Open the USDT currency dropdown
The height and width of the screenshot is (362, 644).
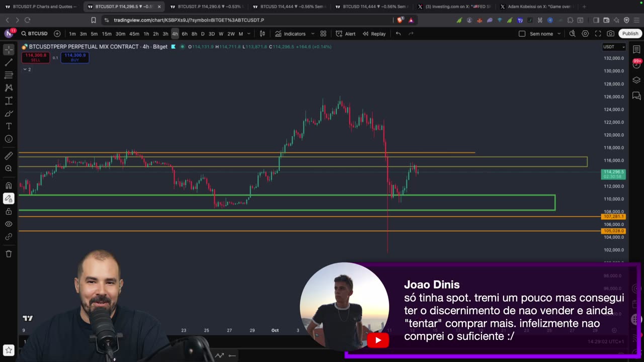[x=614, y=47]
